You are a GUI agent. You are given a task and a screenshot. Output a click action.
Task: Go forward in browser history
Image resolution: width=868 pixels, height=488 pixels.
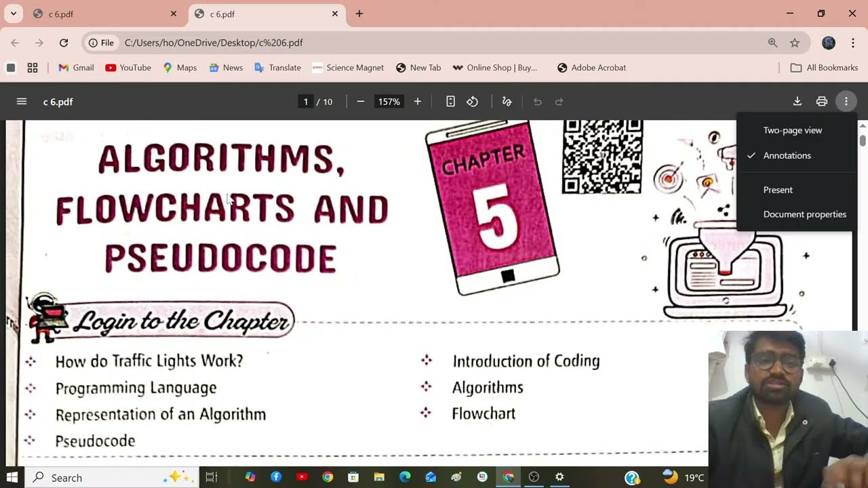pos(39,43)
